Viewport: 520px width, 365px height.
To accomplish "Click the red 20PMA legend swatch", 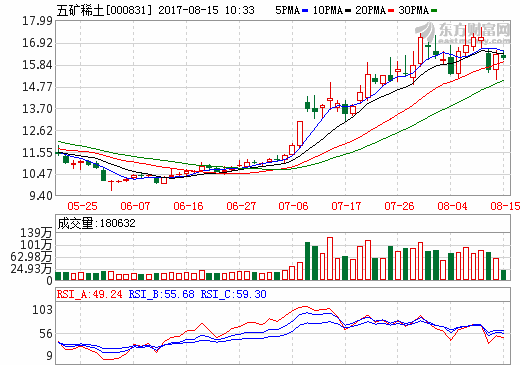I will click(x=391, y=11).
